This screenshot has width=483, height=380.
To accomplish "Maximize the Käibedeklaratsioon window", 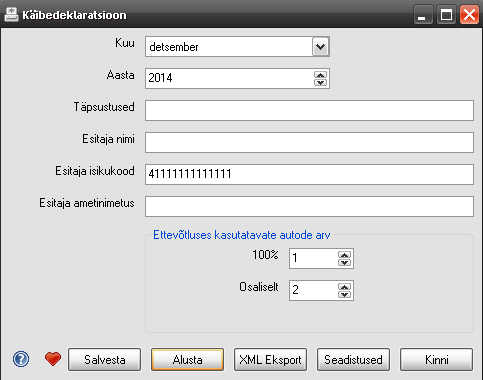I will 446,14.
